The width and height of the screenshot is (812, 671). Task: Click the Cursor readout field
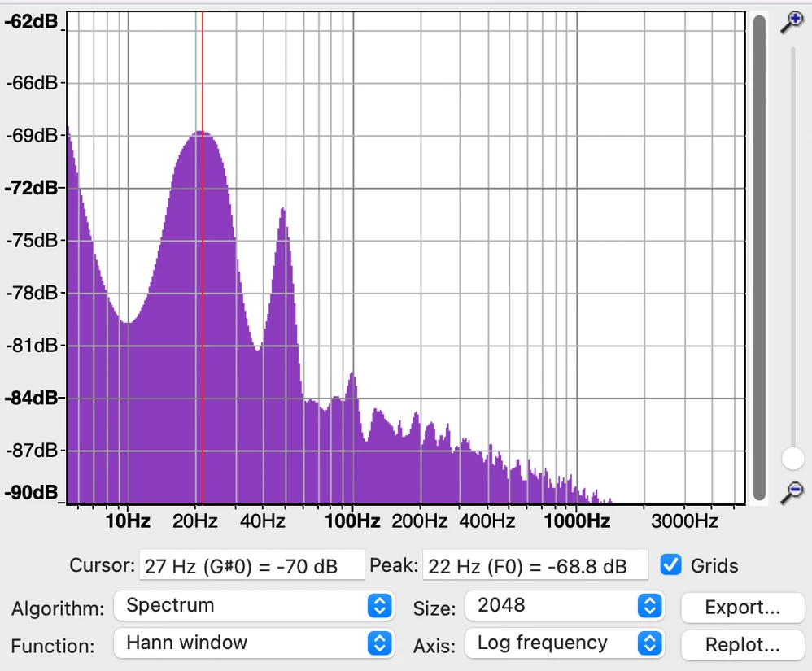251,565
